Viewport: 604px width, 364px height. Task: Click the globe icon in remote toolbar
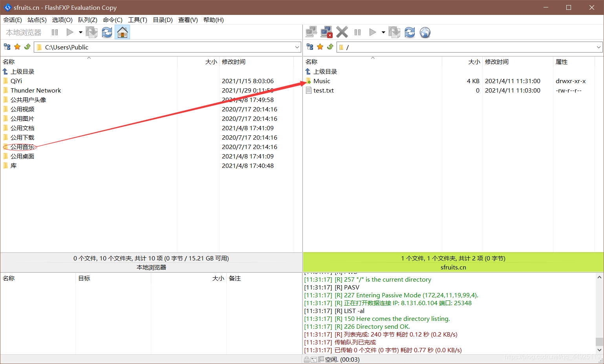(425, 32)
